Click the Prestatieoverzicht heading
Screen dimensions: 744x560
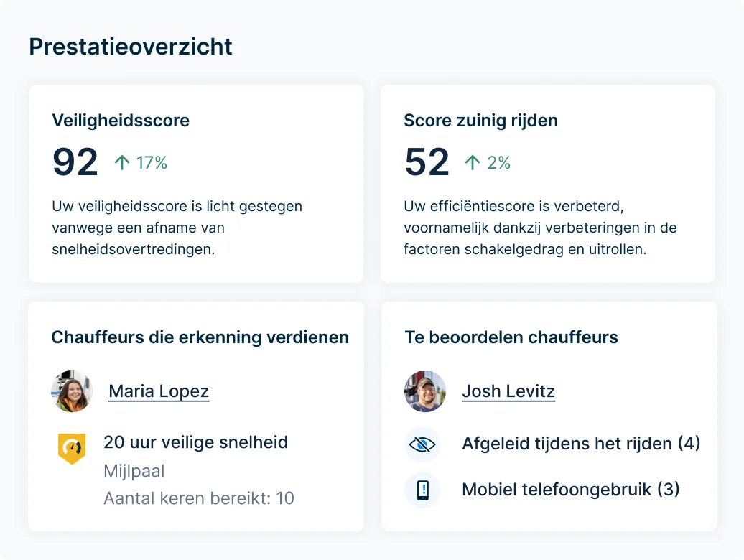131,46
